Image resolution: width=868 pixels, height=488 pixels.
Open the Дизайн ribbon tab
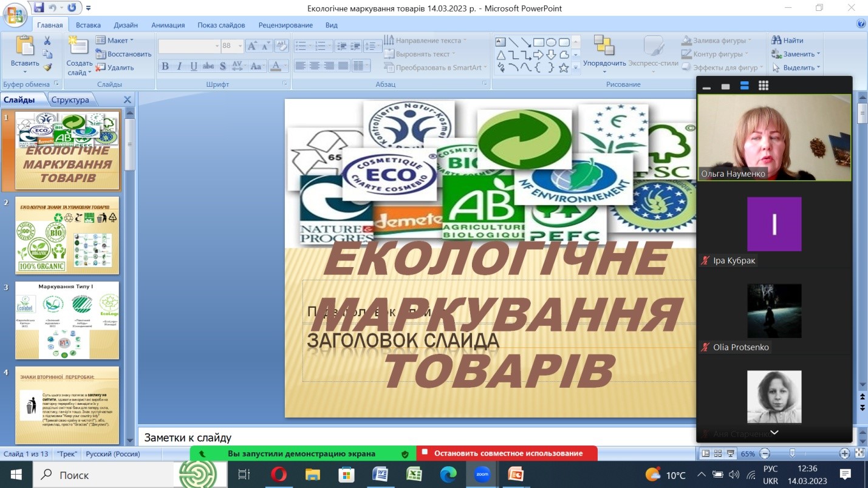tap(126, 25)
